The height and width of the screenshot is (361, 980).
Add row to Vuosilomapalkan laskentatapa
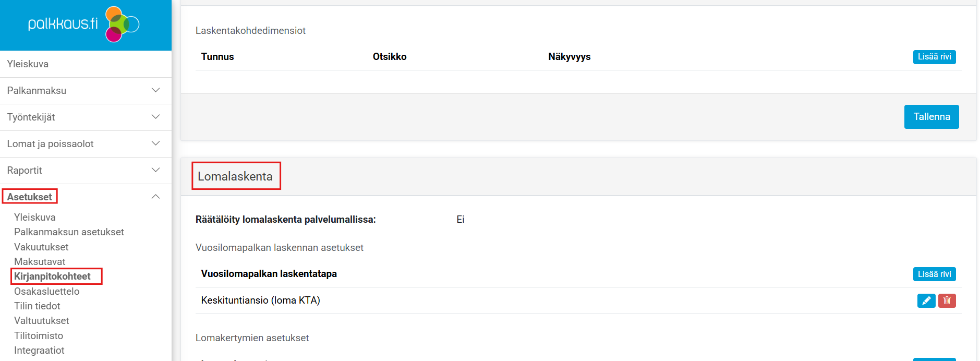(934, 274)
